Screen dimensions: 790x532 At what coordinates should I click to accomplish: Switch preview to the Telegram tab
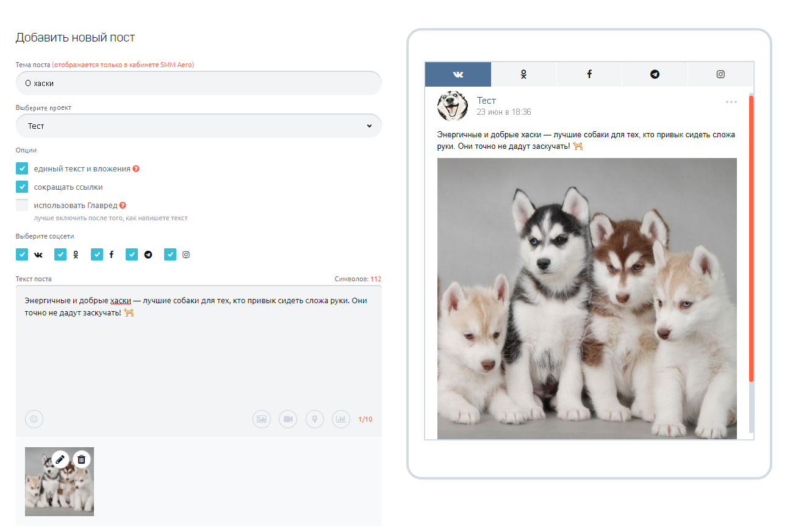pyautogui.click(x=655, y=74)
